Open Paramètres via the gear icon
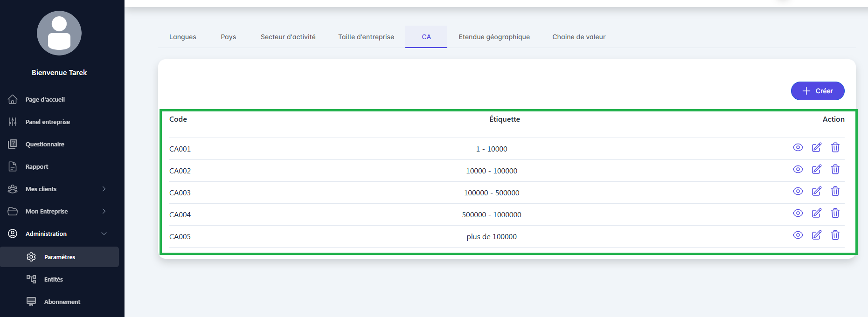Screen dimensions: 868x317 31,257
